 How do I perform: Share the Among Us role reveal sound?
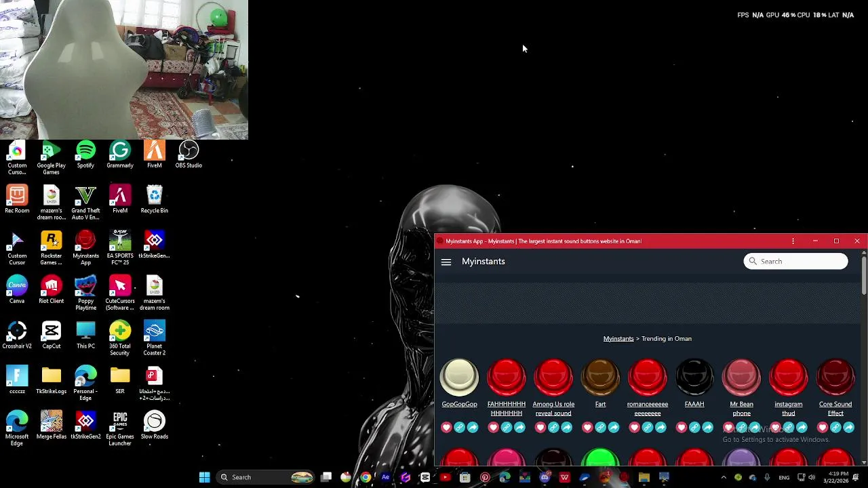click(x=567, y=427)
